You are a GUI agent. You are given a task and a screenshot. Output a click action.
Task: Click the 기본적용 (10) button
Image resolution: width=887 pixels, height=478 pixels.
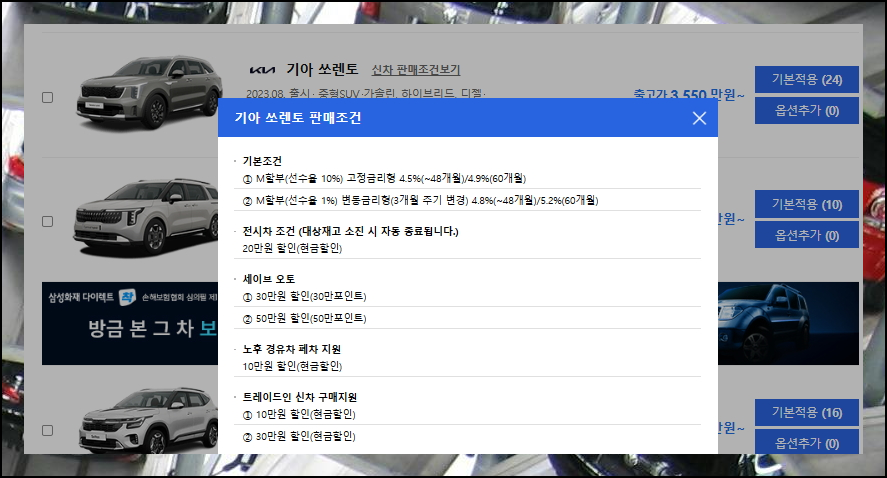tap(807, 204)
